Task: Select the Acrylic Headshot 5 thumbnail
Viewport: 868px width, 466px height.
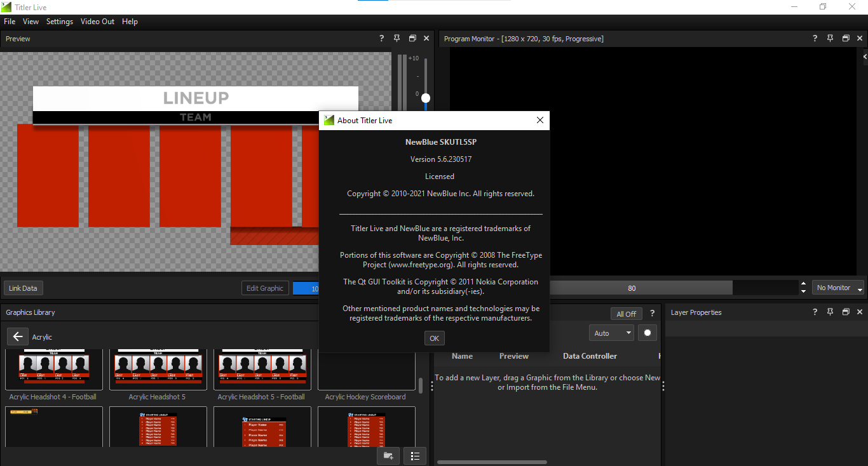Action: (158, 369)
